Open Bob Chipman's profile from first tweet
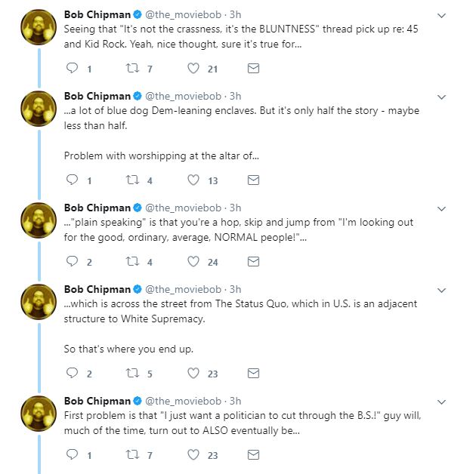This screenshot has height=474, width=476. tap(97, 14)
